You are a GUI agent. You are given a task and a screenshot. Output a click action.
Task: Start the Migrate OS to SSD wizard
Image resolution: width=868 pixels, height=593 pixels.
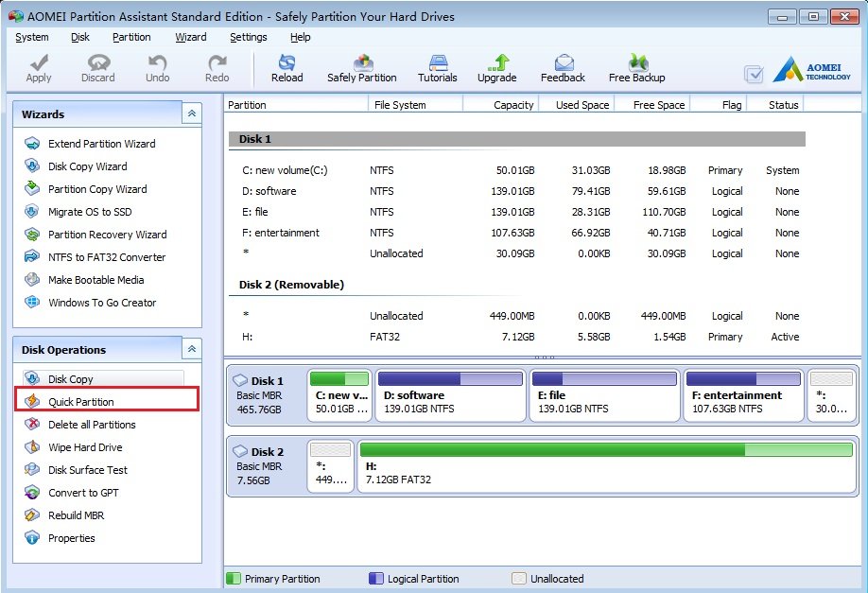tap(90, 212)
